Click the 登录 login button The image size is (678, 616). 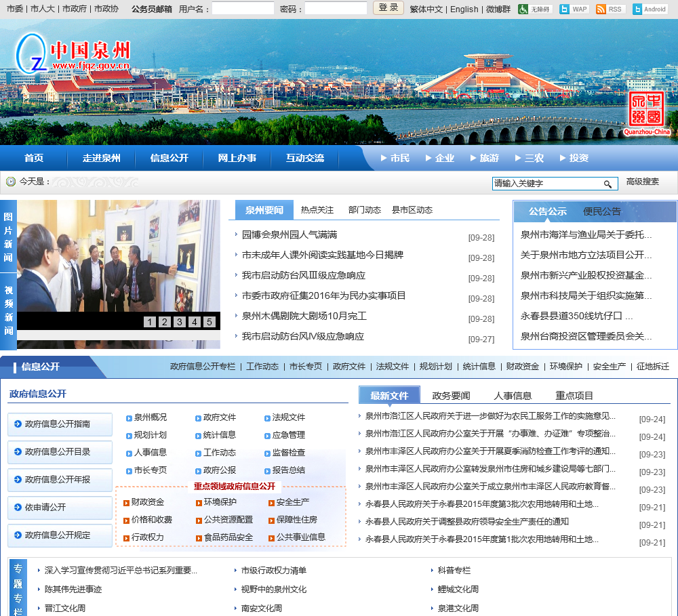click(388, 7)
